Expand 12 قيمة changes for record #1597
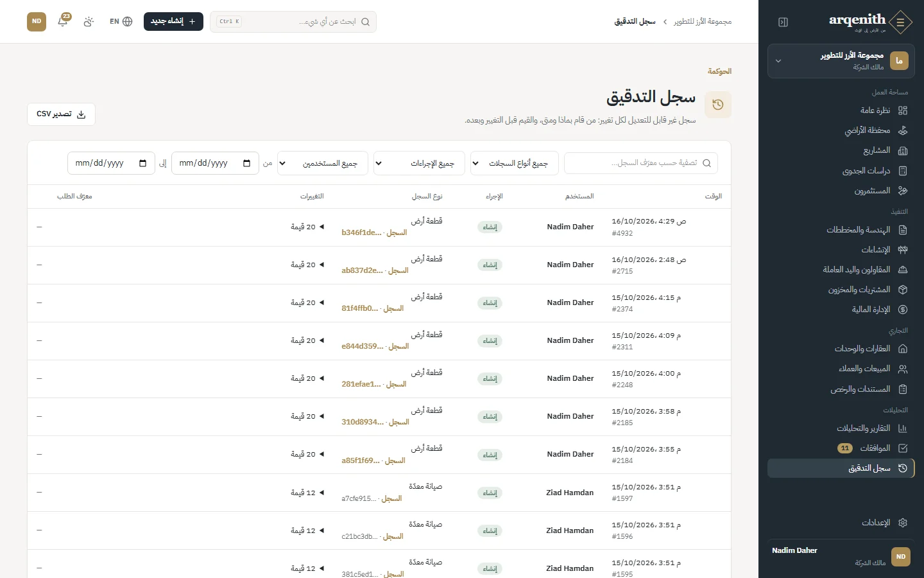 click(x=307, y=493)
